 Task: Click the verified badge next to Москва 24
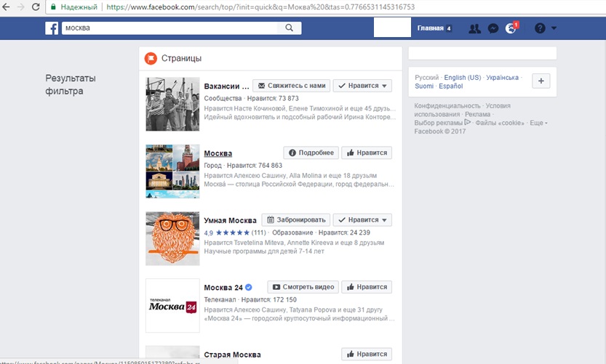(x=249, y=287)
